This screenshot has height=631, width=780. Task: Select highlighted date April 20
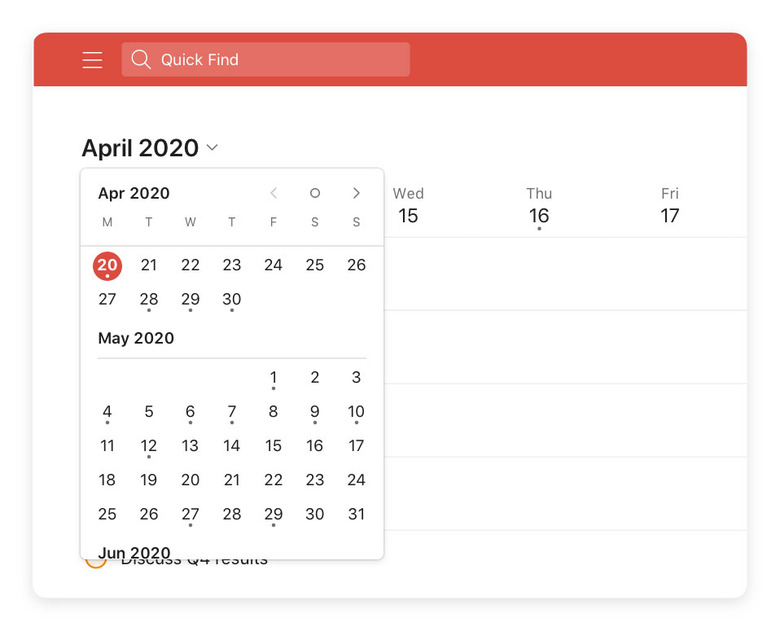click(107, 266)
